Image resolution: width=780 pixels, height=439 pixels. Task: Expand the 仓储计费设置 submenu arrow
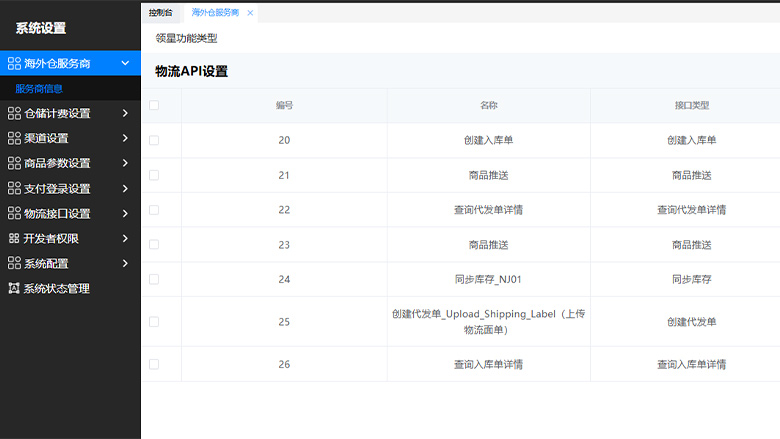tap(125, 113)
